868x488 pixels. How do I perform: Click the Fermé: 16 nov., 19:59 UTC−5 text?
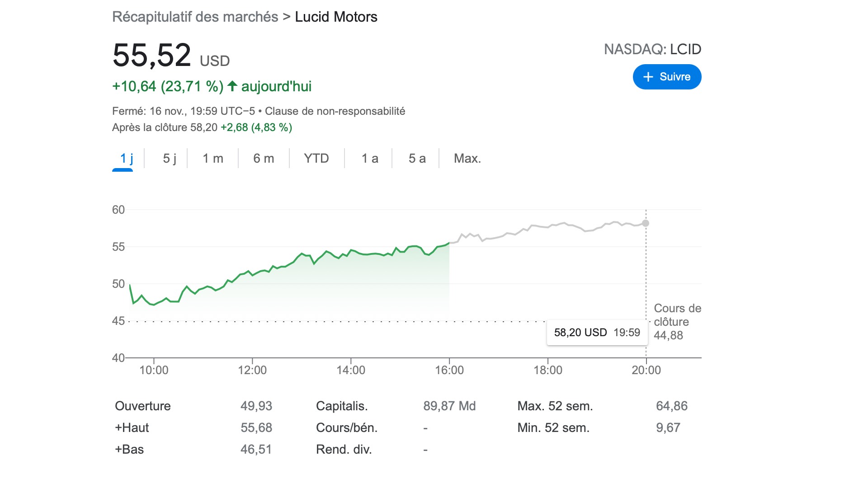point(184,111)
